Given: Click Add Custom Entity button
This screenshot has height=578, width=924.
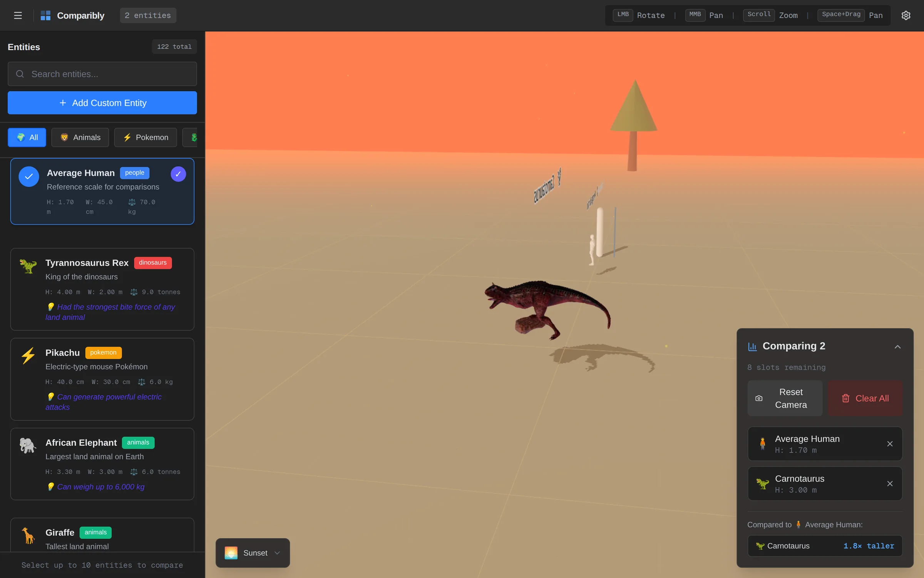Looking at the screenshot, I should (x=102, y=103).
